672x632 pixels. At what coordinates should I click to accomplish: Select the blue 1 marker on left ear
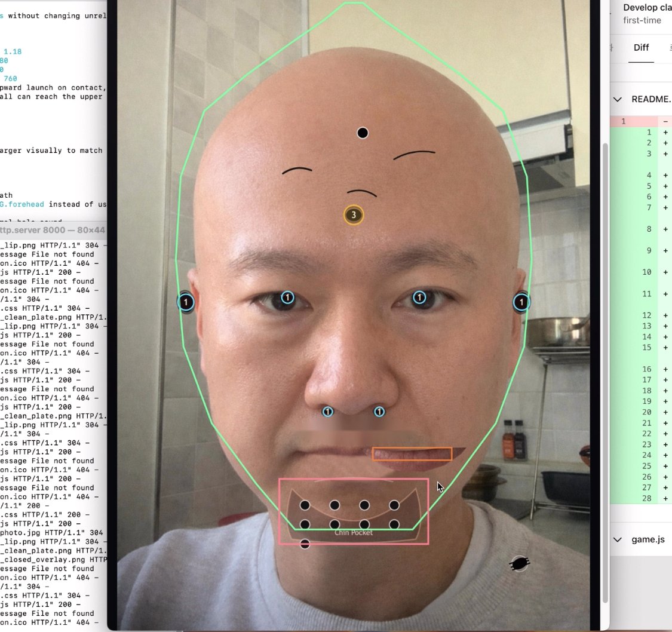point(186,302)
